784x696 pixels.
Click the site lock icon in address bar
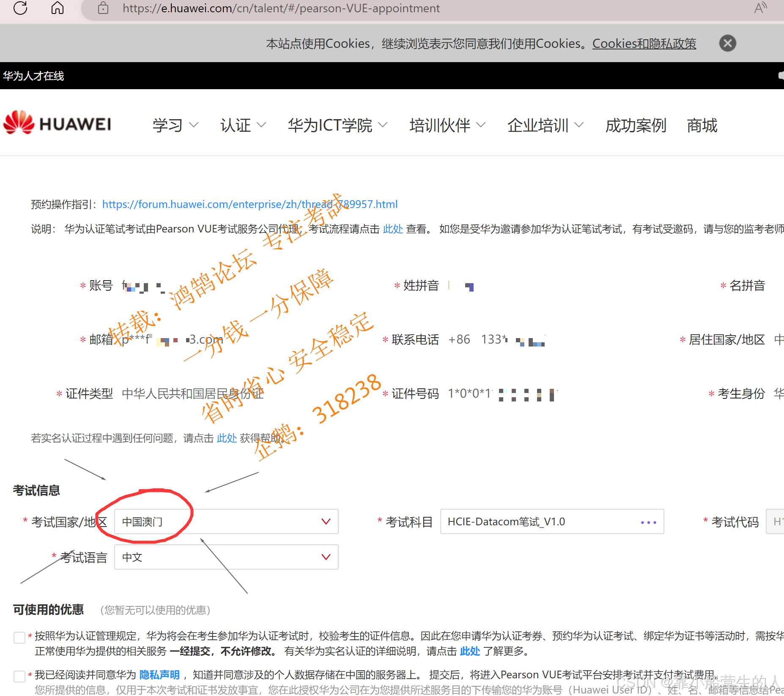[103, 8]
